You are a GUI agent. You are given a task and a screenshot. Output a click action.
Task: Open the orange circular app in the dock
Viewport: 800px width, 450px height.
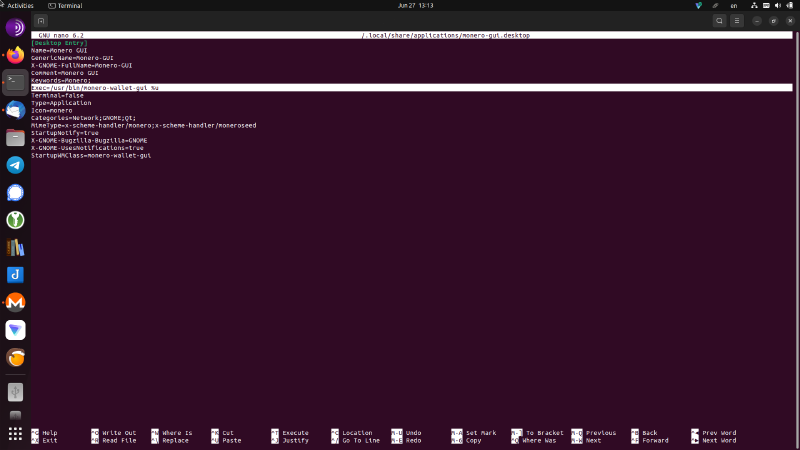[x=15, y=358]
